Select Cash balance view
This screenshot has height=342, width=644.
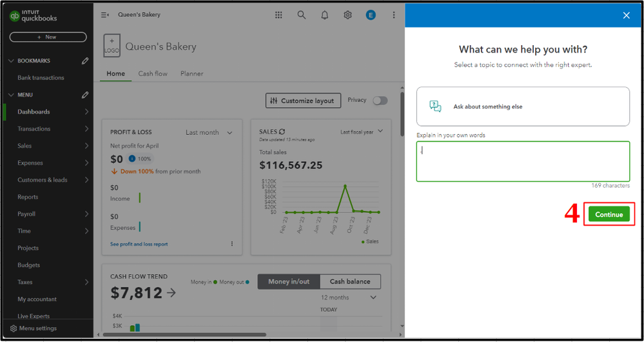coord(350,281)
